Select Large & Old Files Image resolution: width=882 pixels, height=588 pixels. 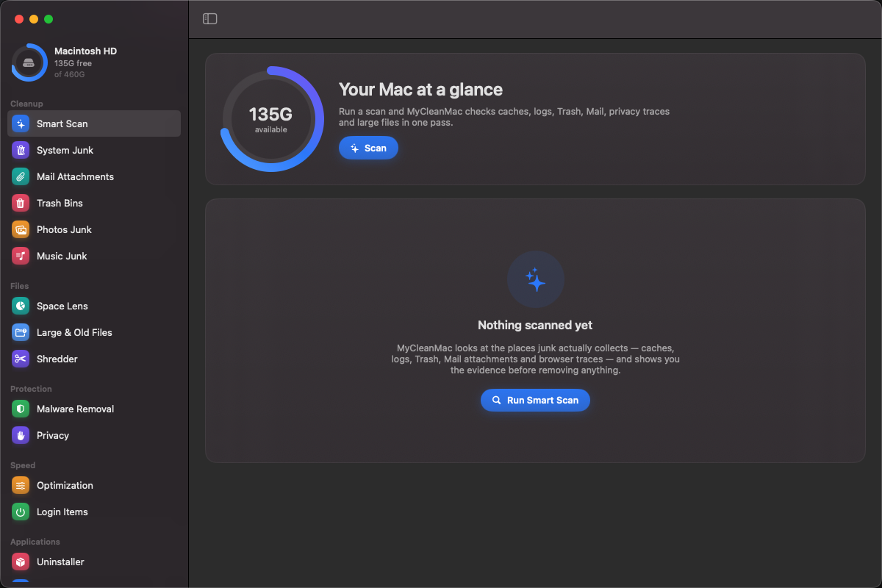[x=94, y=332]
